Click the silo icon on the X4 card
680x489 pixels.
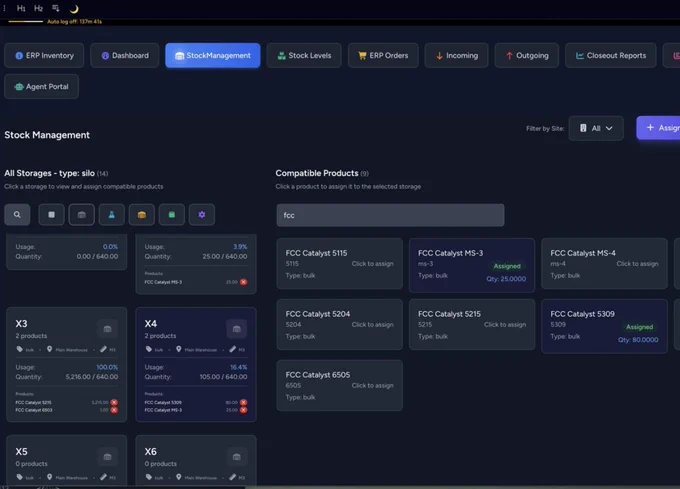click(x=237, y=329)
